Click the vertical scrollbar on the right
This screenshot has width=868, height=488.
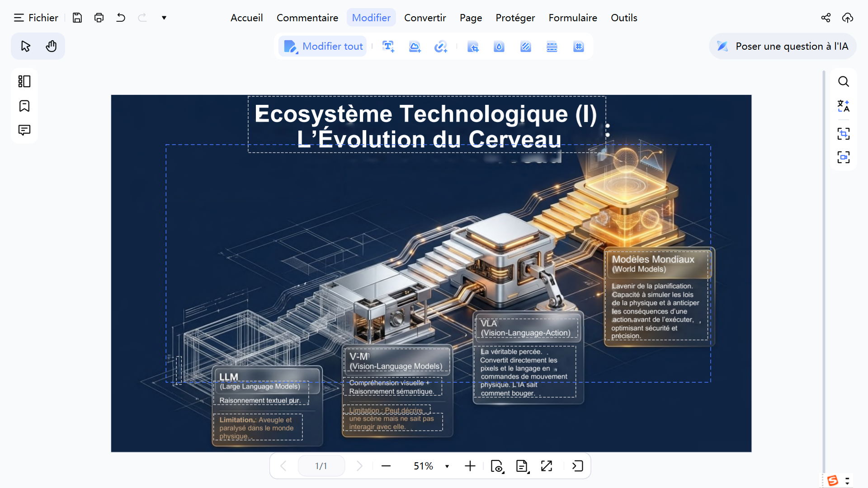pyautogui.click(x=824, y=271)
